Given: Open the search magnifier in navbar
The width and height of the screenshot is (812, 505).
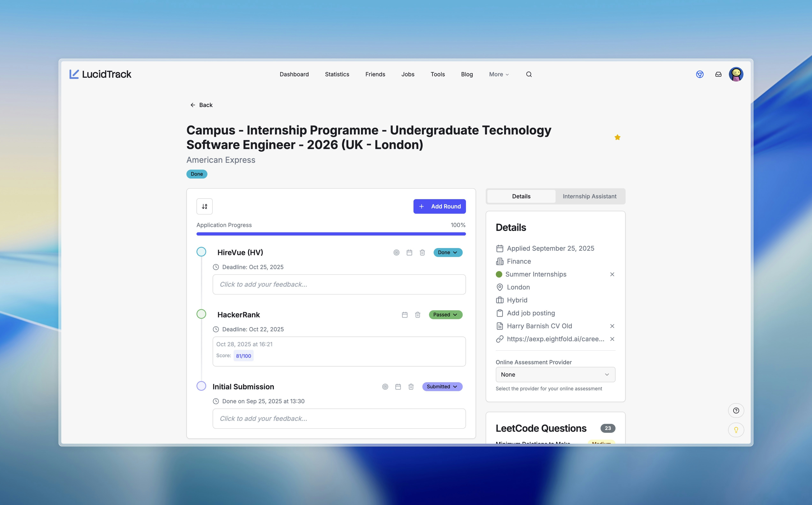Looking at the screenshot, I should pyautogui.click(x=529, y=74).
